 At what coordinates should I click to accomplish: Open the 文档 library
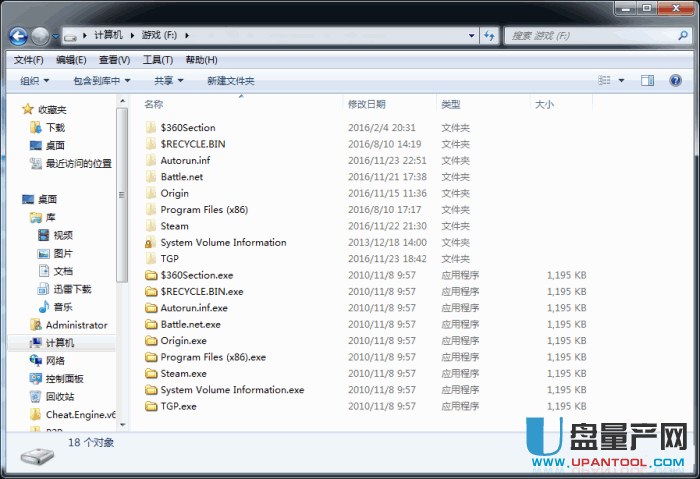pyautogui.click(x=55, y=271)
